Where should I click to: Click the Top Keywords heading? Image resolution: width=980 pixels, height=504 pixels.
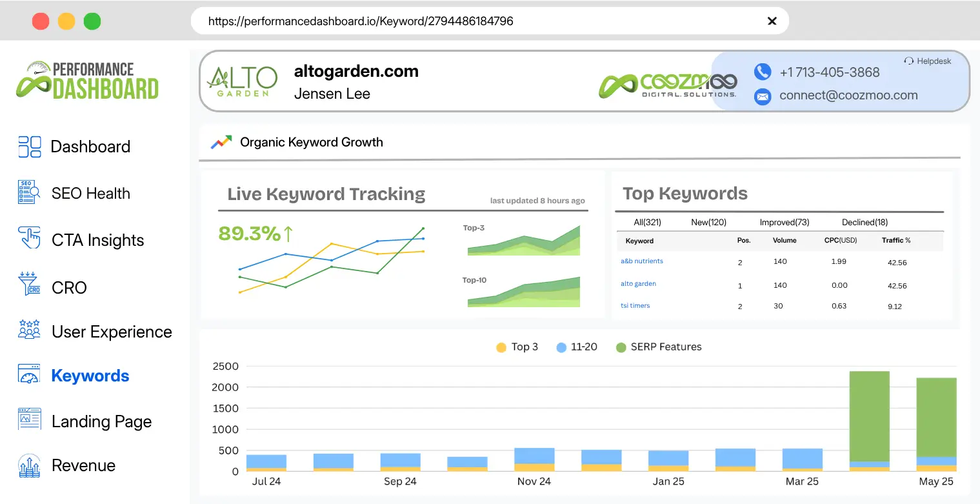[x=685, y=194]
